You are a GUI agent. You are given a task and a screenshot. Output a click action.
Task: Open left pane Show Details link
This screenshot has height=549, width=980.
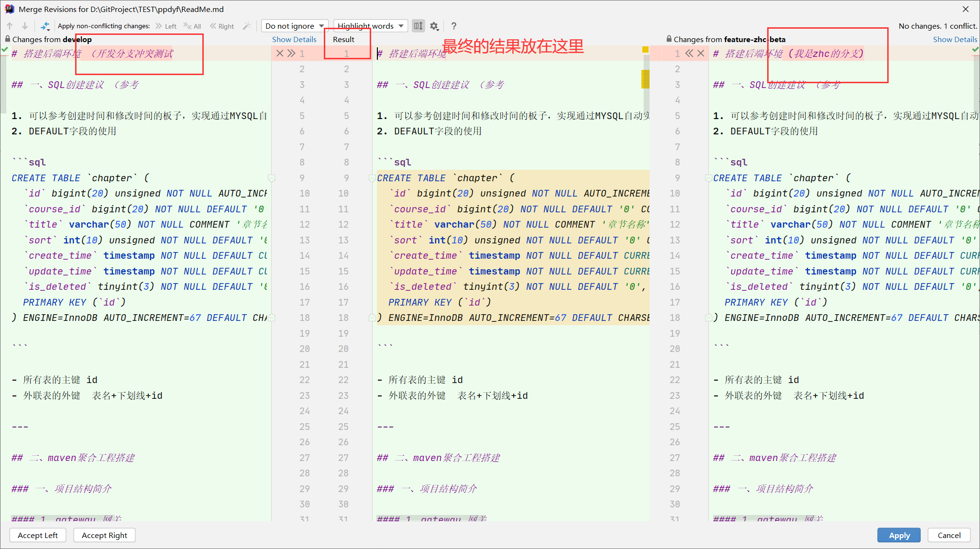coord(294,39)
